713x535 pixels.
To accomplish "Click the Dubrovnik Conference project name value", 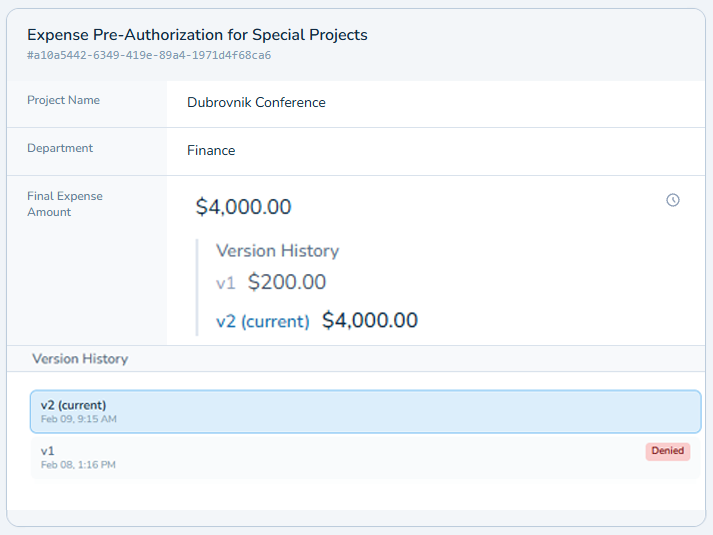I will (256, 102).
